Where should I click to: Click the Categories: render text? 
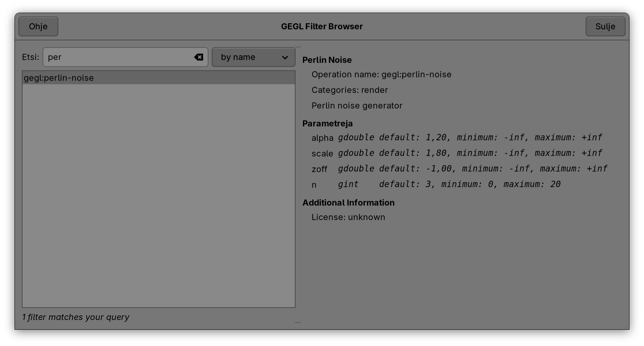pyautogui.click(x=349, y=90)
